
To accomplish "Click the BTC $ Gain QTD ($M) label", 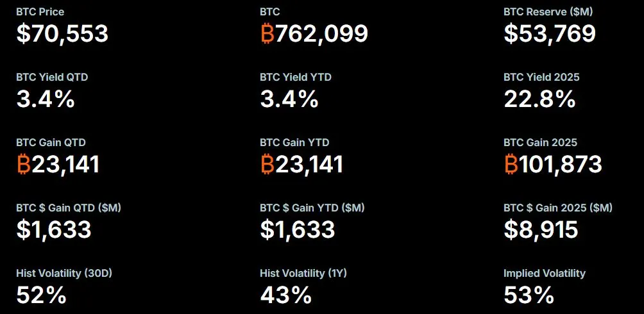I will 69,208.
